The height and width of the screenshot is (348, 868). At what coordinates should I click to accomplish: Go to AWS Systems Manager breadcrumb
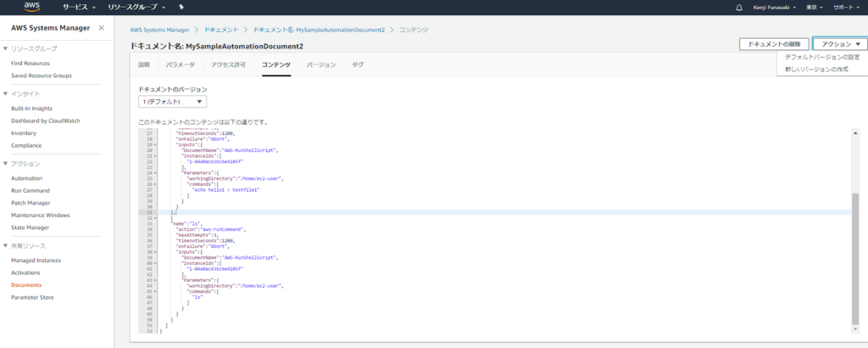click(160, 30)
